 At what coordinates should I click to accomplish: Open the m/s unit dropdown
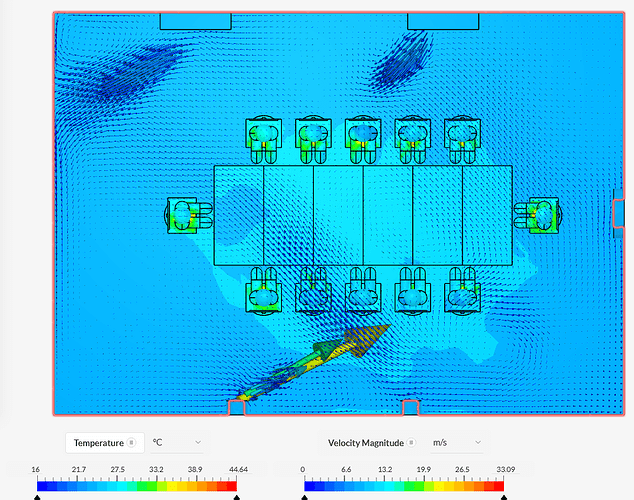pos(457,443)
